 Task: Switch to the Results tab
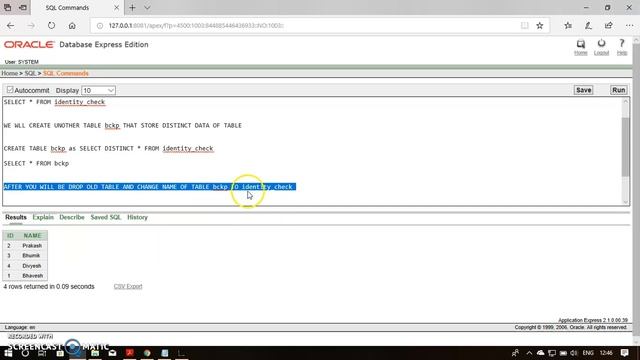click(x=16, y=217)
